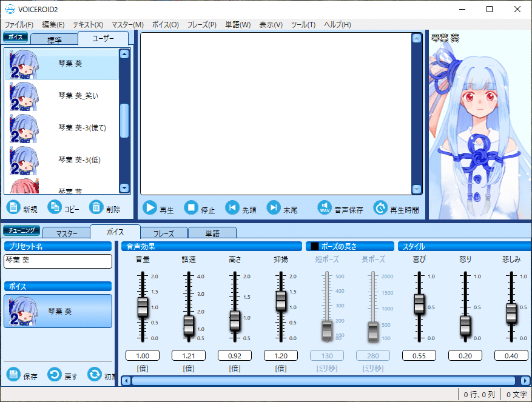The width and height of the screenshot is (532, 402).
Task: Open the ツール(T) menu
Action: pos(303,24)
